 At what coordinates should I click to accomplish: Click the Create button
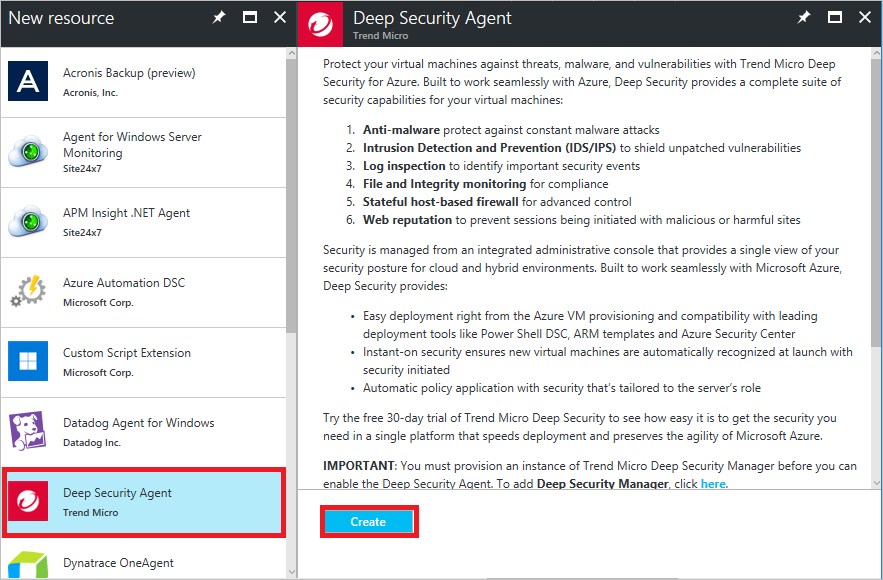coord(369,522)
